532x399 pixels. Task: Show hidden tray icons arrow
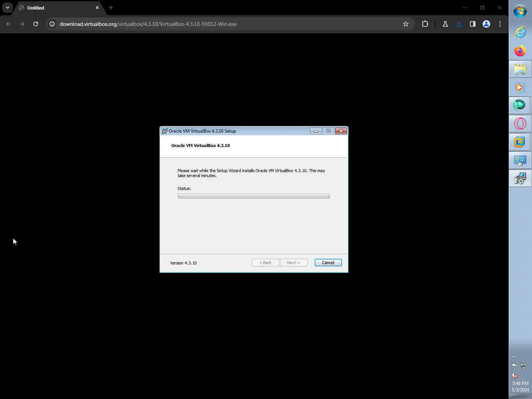[x=513, y=356]
